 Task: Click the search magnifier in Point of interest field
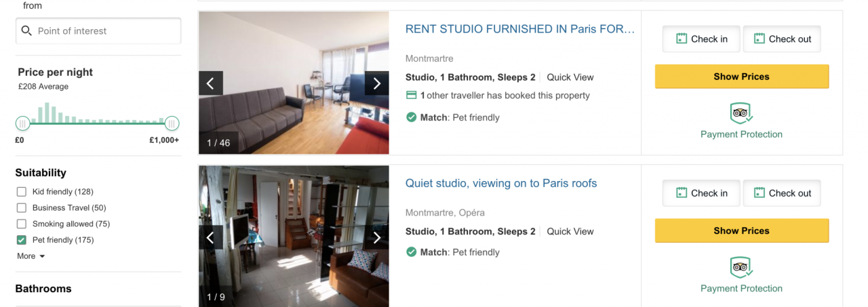click(27, 30)
